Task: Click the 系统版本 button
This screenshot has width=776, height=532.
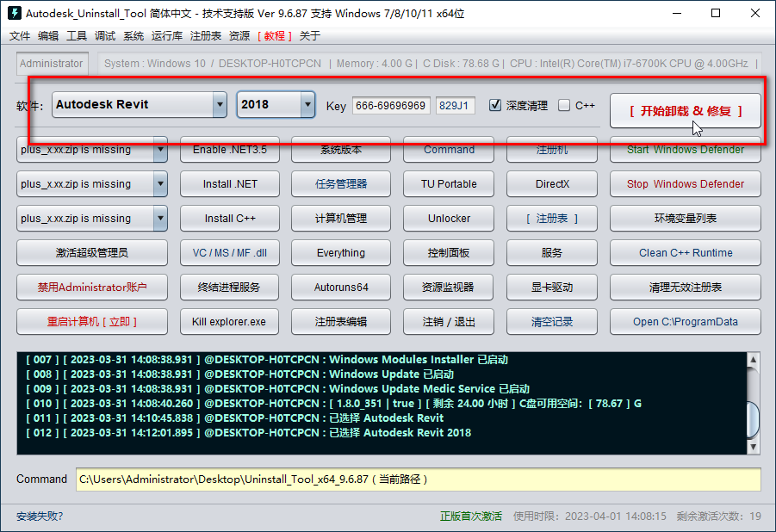Action: pyautogui.click(x=341, y=150)
